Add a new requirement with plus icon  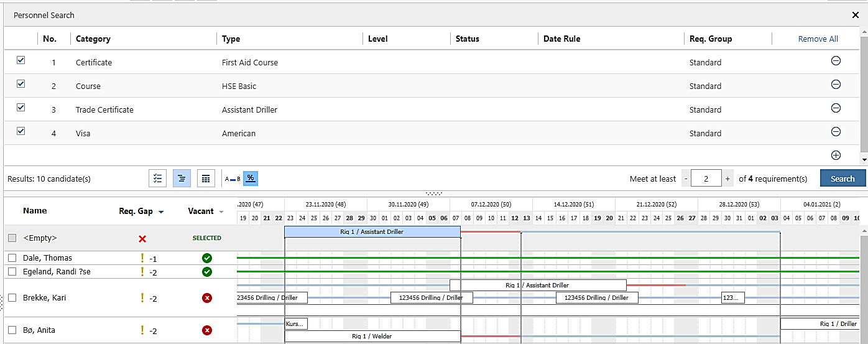tap(836, 156)
